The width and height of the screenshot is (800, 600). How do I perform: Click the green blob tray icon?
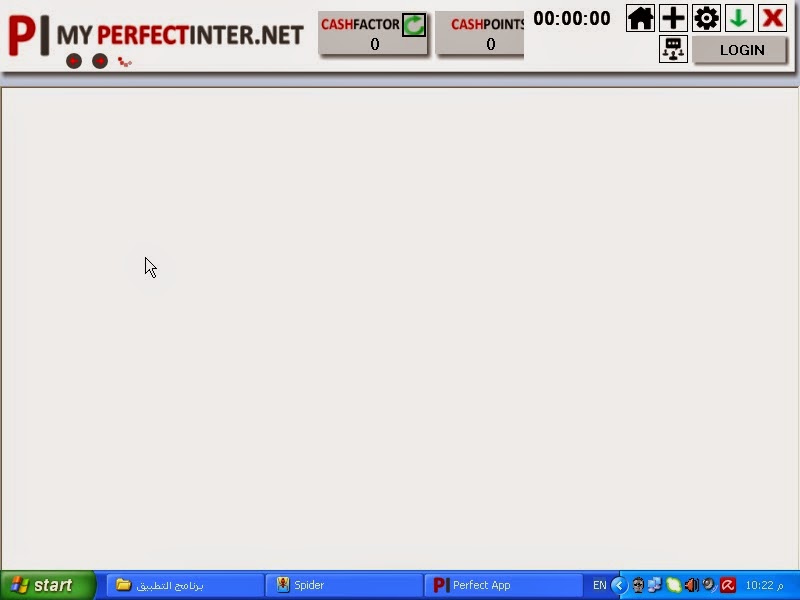673,585
